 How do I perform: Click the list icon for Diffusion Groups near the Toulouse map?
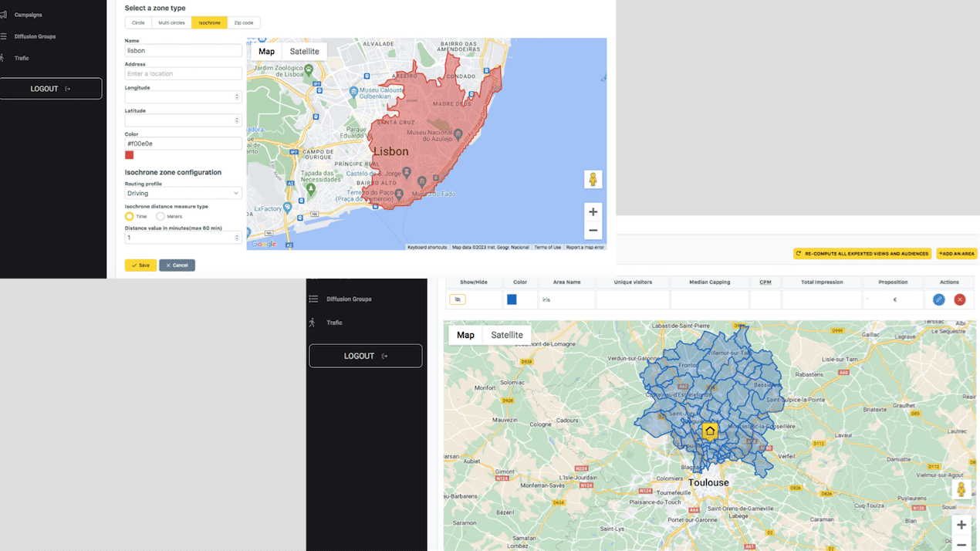pyautogui.click(x=313, y=299)
